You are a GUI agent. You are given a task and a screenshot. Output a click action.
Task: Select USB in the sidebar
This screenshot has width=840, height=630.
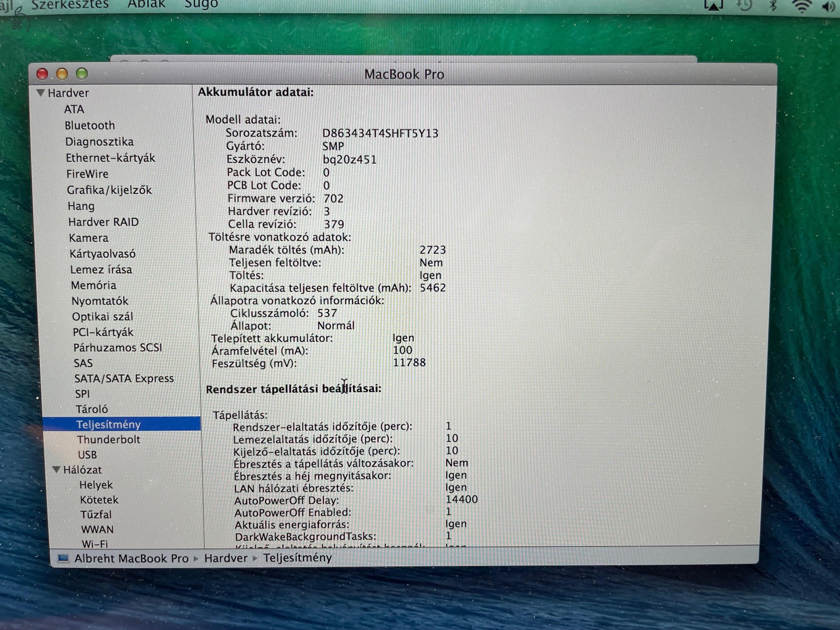(87, 455)
